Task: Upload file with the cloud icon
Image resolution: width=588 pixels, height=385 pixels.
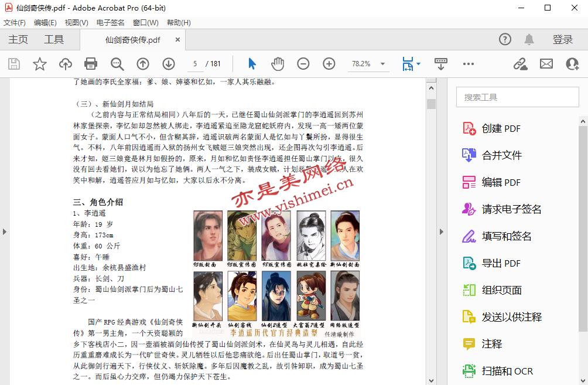Action: [x=66, y=64]
